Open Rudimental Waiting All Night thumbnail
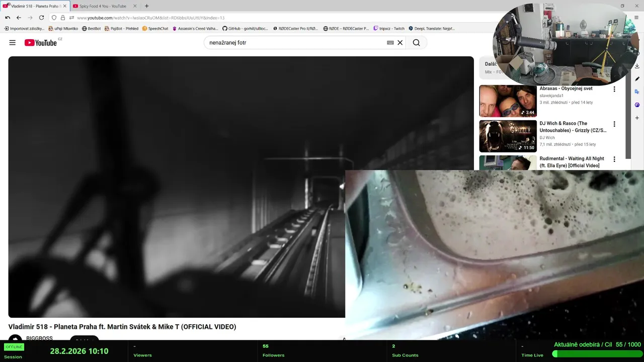The image size is (644, 362). pos(508,163)
